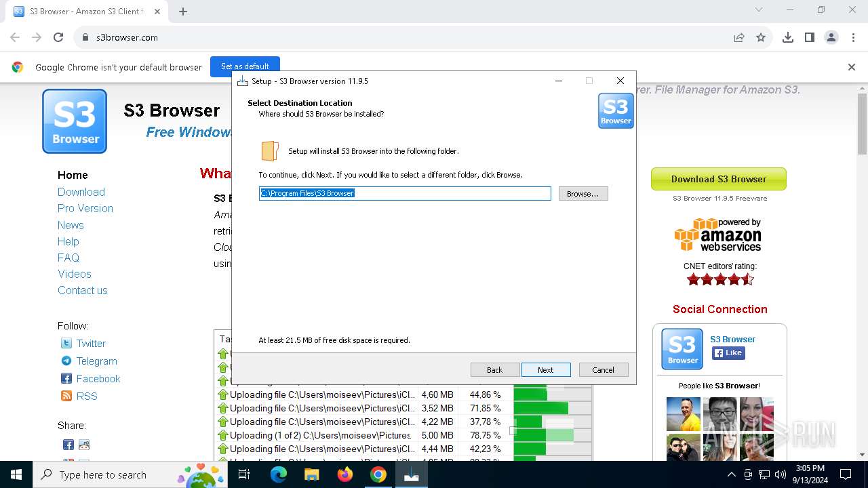Viewport: 868px width, 488px height.
Task: Click Browse... to choose folder
Action: pyautogui.click(x=583, y=194)
